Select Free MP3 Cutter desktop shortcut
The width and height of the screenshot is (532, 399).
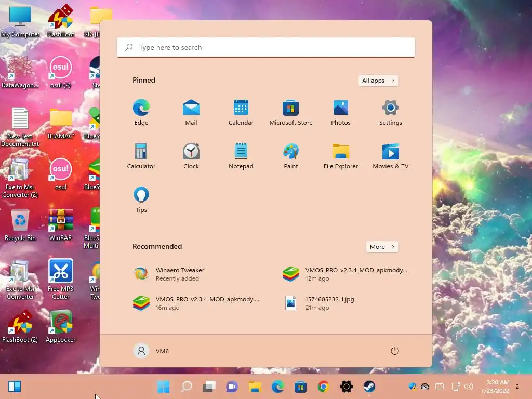(61, 280)
